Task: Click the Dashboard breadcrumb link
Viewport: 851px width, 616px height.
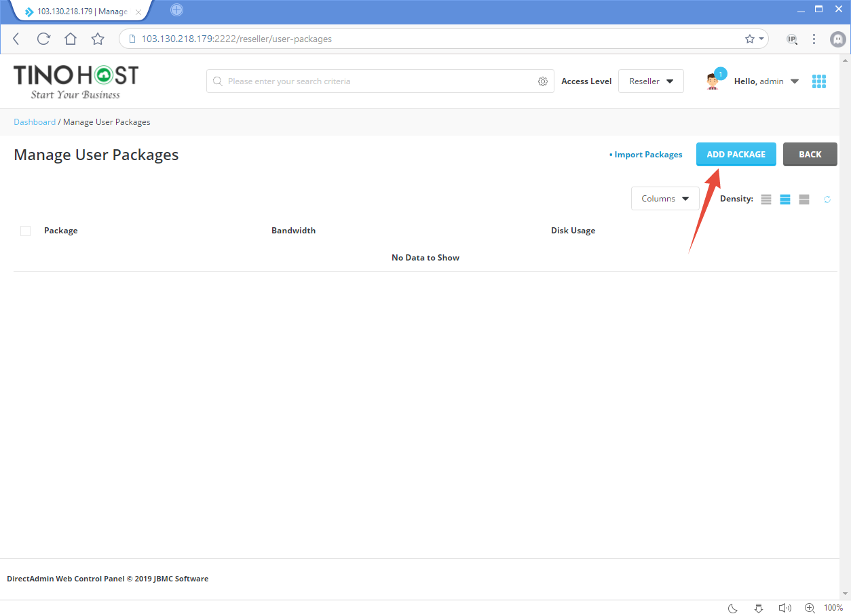Action: click(x=35, y=122)
